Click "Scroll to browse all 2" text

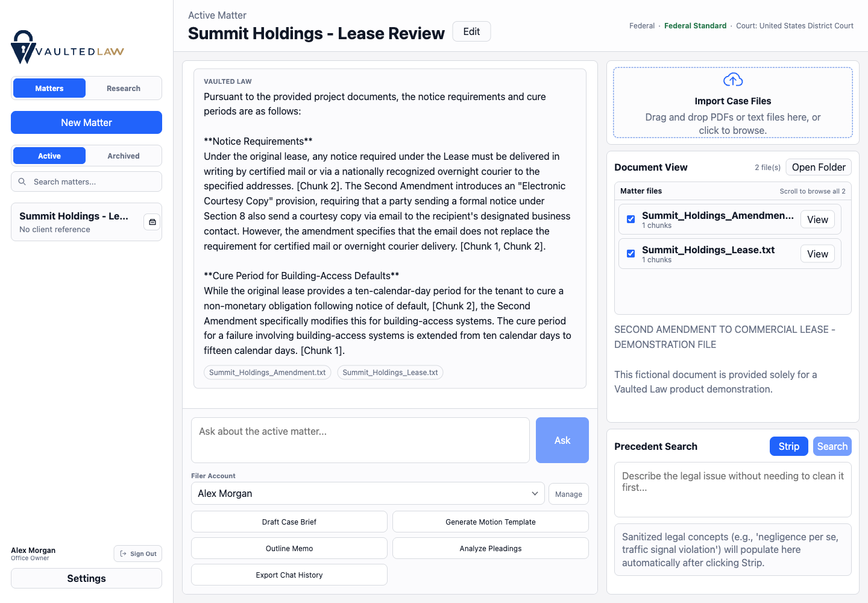coord(813,191)
